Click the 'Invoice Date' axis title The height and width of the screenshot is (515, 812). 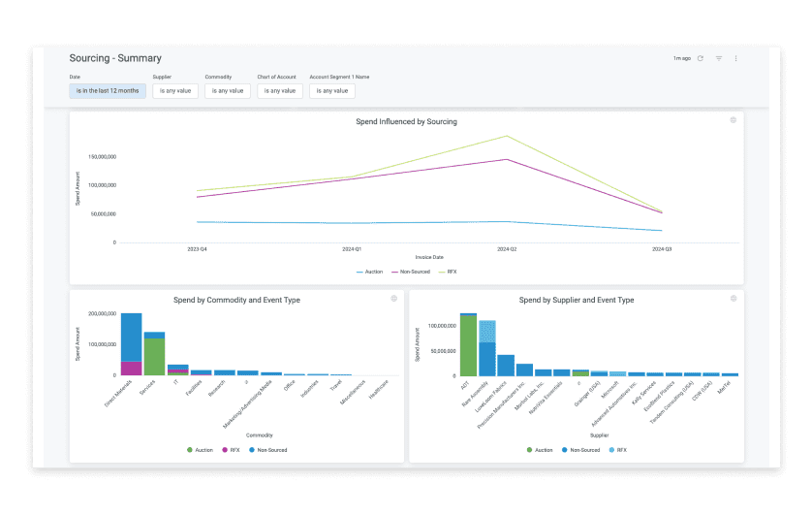429,258
